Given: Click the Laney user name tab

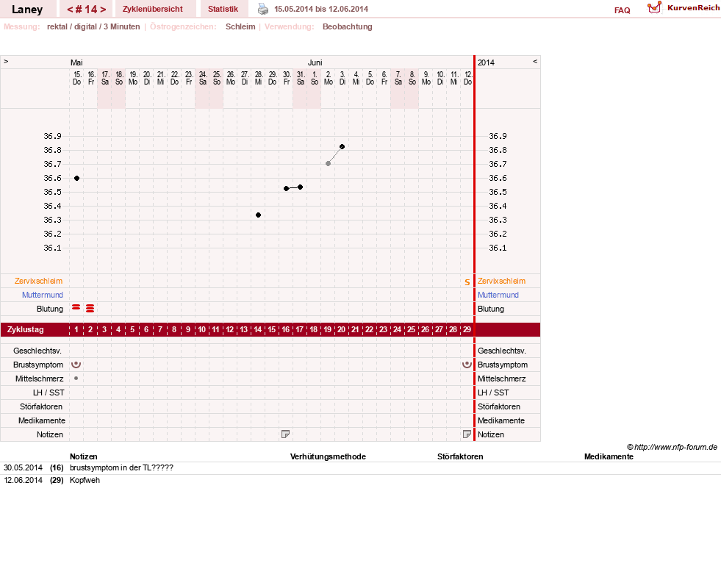Looking at the screenshot, I should 27,10.
